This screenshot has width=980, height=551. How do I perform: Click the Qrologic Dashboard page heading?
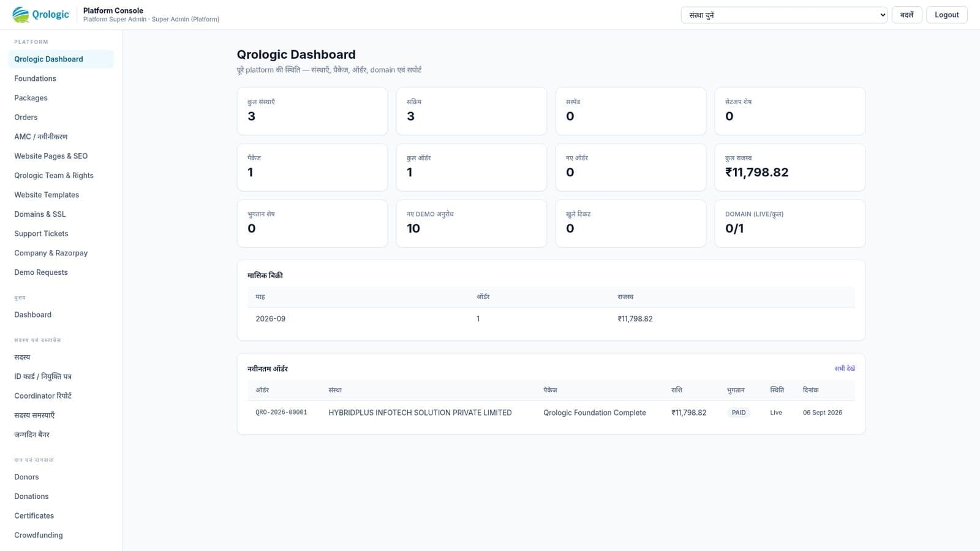(296, 54)
